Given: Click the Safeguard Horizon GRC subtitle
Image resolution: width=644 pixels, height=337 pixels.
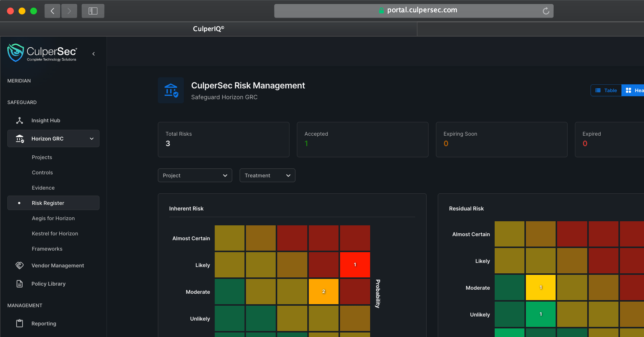Looking at the screenshot, I should tap(224, 97).
